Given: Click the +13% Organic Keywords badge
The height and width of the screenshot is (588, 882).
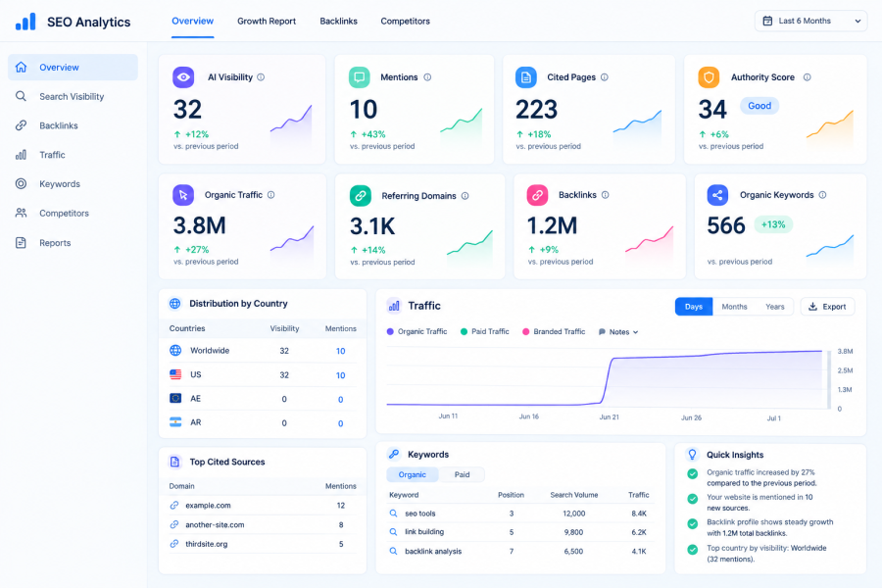Looking at the screenshot, I should point(773,224).
